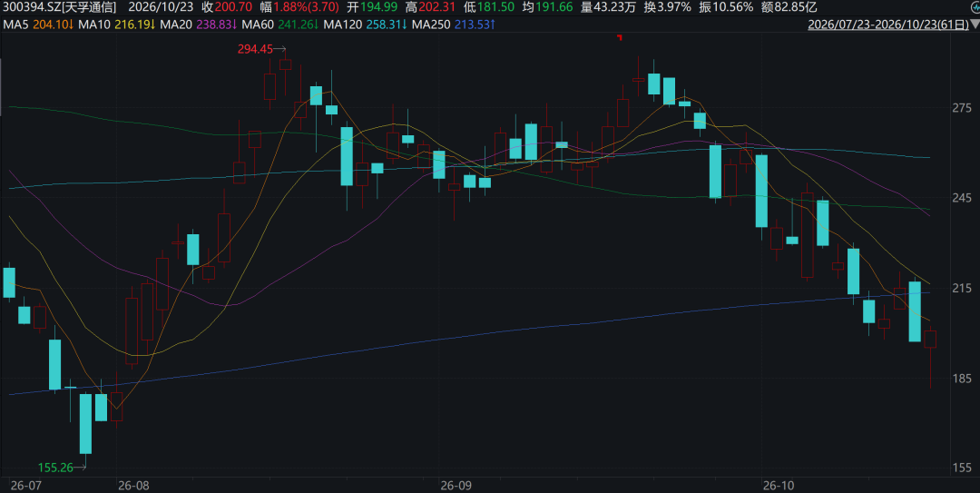980x493 pixels.
Task: Click the high price 高202.31
Action: (430, 7)
